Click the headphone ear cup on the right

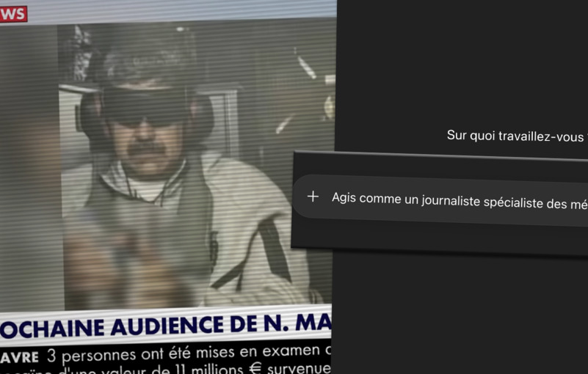click(200, 117)
